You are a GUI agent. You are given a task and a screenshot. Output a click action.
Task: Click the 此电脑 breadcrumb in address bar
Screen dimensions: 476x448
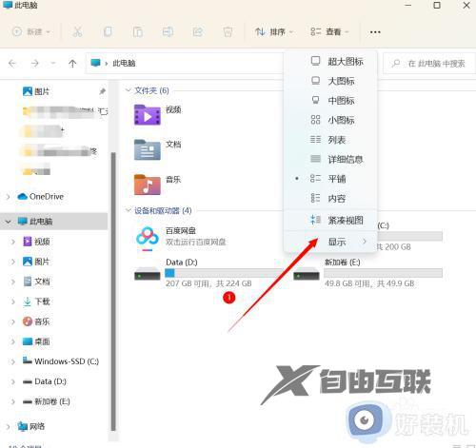click(x=124, y=64)
